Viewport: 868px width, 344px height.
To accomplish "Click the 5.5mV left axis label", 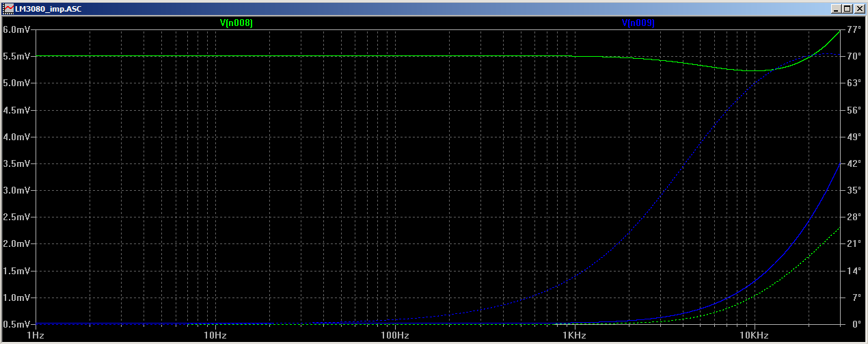I will (16, 56).
